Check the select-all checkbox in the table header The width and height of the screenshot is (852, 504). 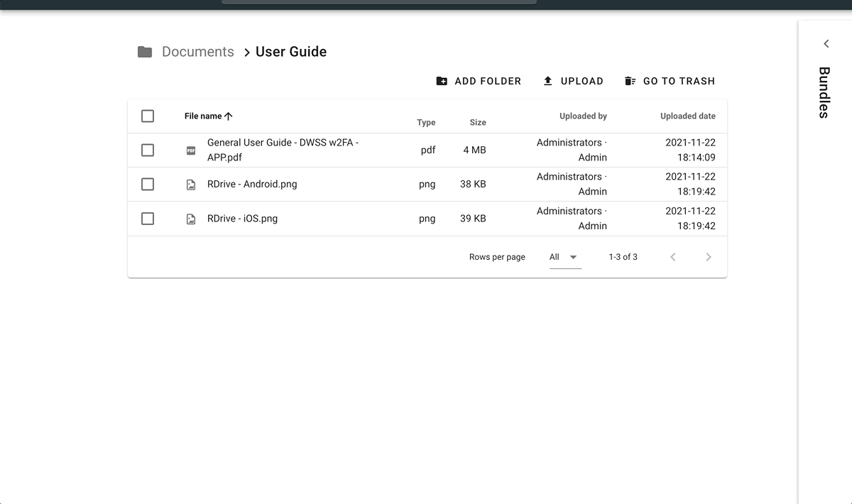click(x=147, y=115)
